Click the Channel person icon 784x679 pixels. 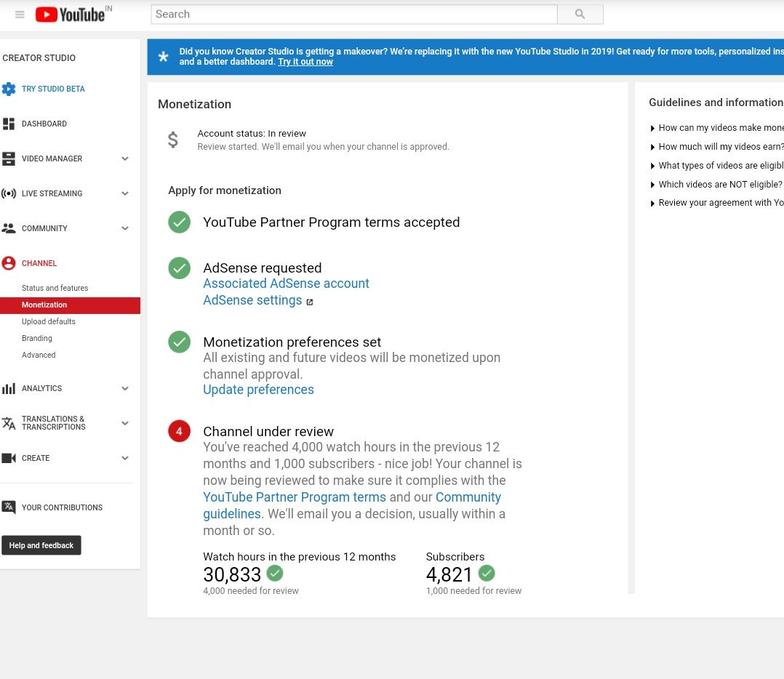[x=9, y=263]
